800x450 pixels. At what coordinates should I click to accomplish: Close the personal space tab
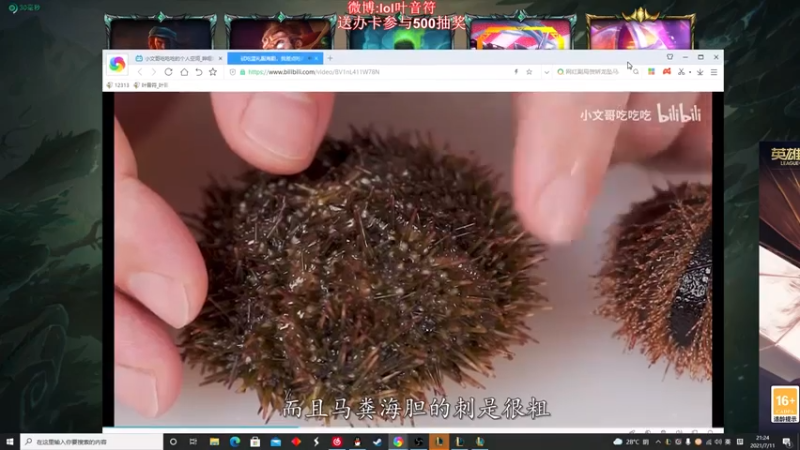click(220, 59)
